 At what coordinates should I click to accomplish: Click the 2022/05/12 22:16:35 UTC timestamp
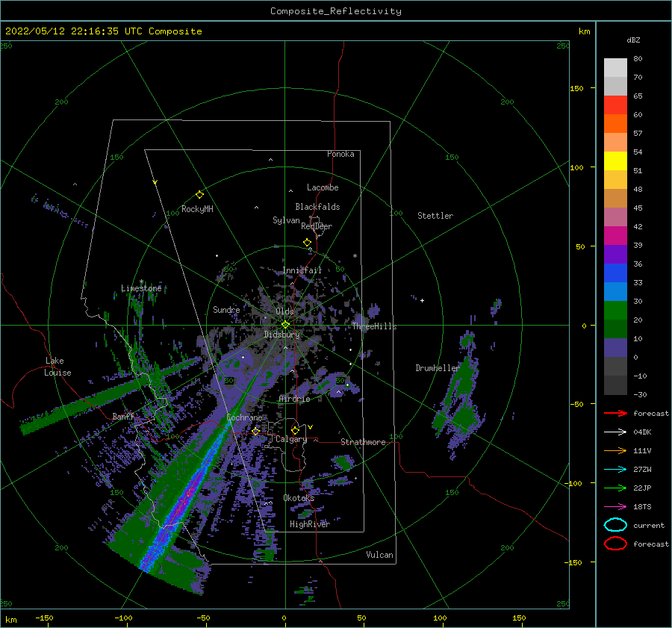coord(75,31)
